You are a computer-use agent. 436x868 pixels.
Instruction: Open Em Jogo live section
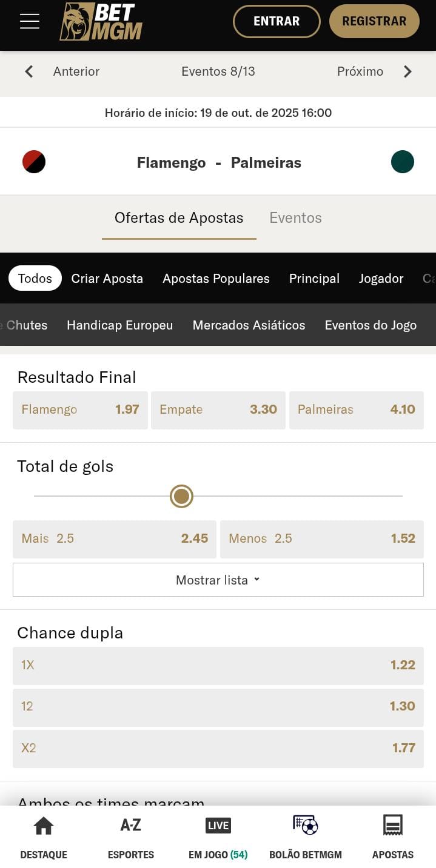pyautogui.click(x=218, y=825)
